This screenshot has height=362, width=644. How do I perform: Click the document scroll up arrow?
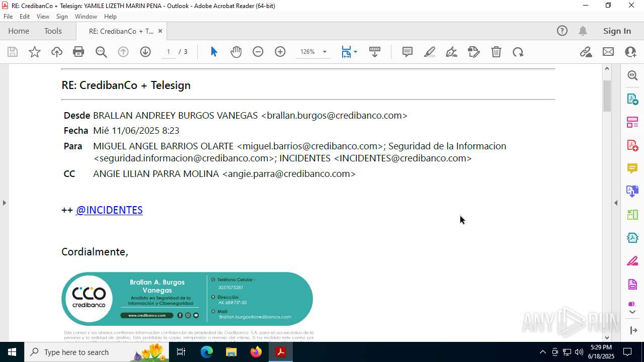click(x=607, y=68)
